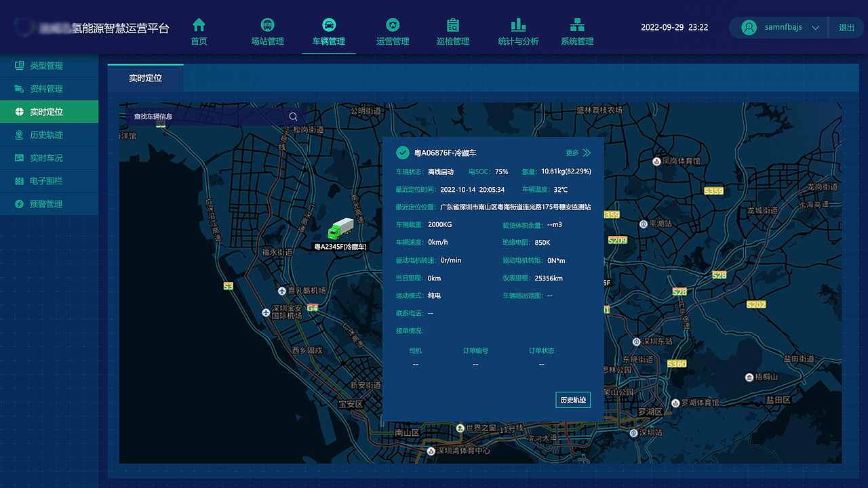868x488 pixels.
Task: Click the 类型管理 sidebar icon
Action: [19, 66]
